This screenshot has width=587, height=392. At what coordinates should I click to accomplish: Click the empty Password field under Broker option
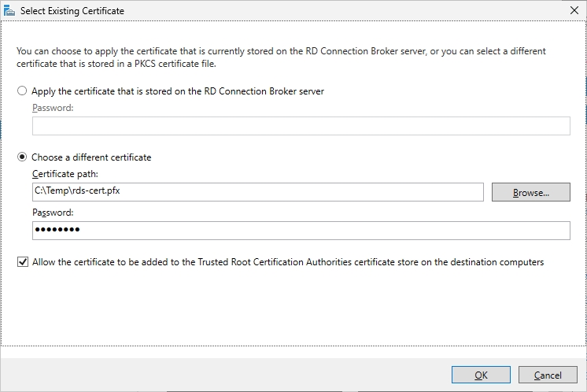(301, 126)
